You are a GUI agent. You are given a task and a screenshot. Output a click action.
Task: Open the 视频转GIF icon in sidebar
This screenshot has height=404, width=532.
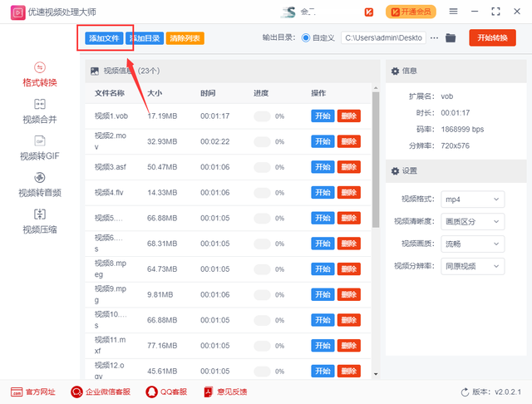40,140
